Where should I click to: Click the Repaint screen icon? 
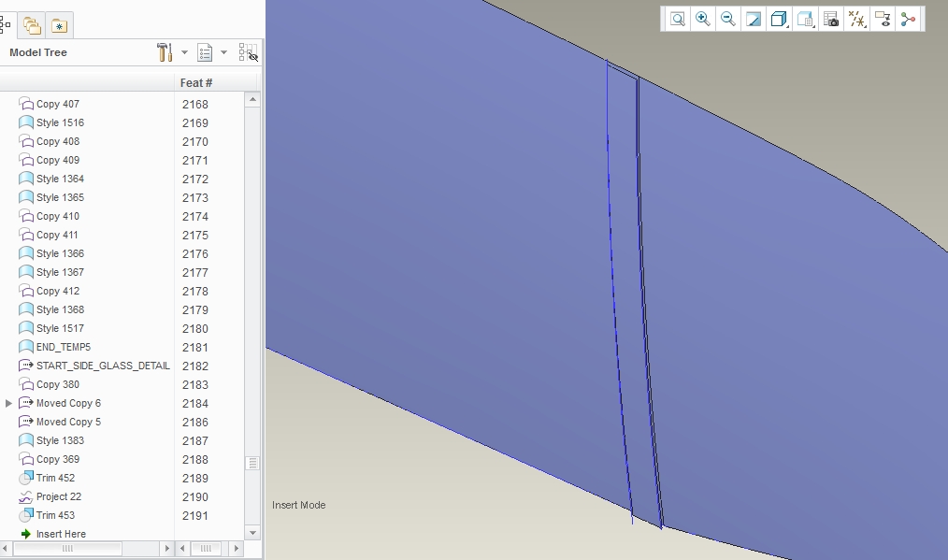point(754,20)
